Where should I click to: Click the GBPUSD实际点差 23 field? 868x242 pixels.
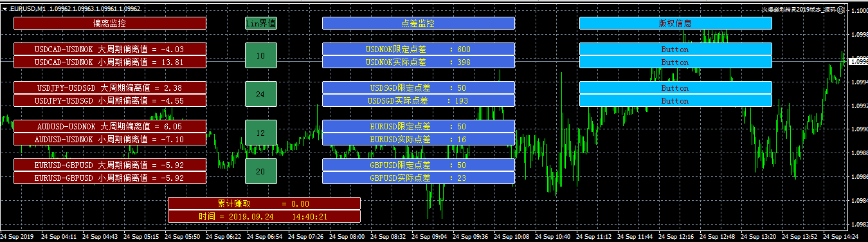(419, 178)
